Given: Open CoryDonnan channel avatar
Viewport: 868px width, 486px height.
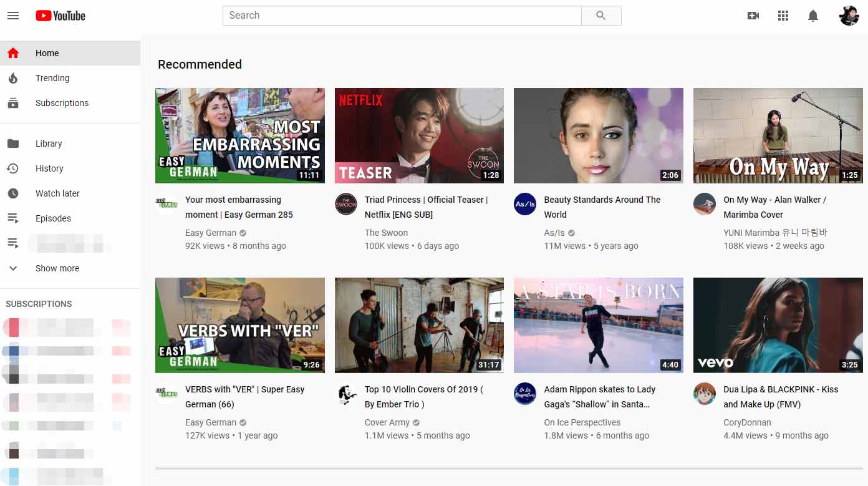Looking at the screenshot, I should 705,394.
